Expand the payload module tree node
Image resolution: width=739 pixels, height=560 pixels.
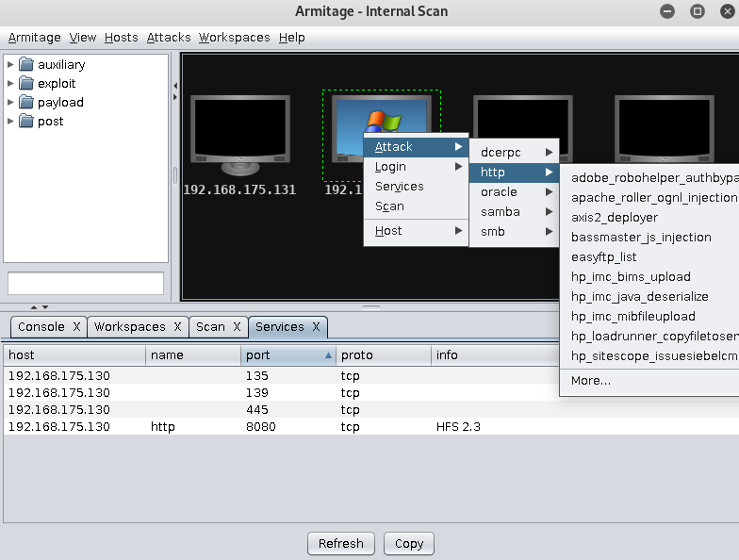[10, 102]
